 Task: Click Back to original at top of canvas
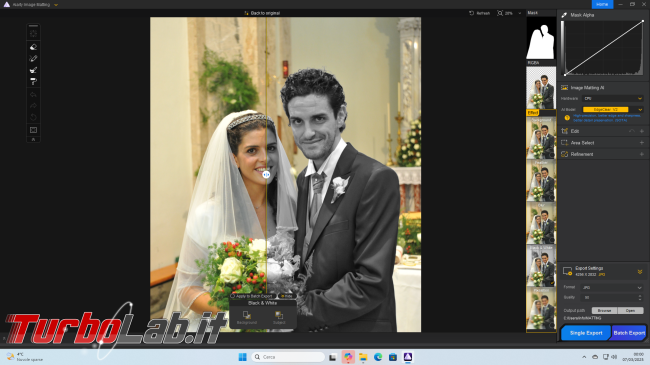pos(262,13)
